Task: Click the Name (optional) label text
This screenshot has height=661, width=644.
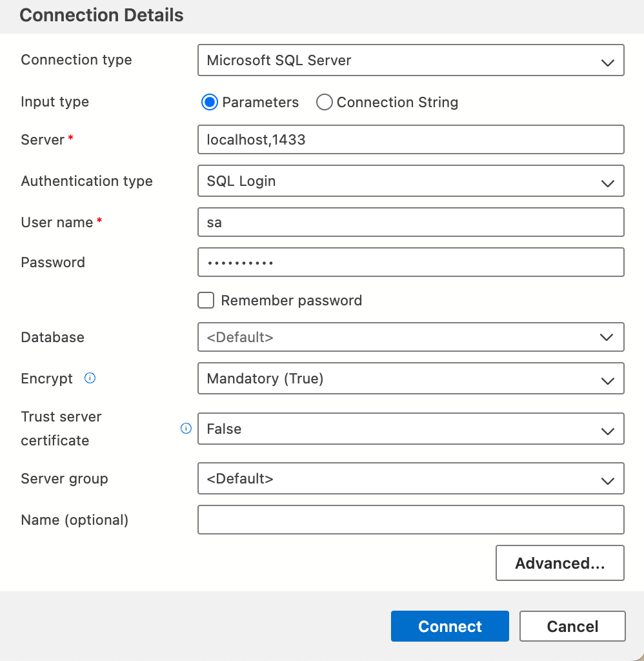Action: click(75, 520)
